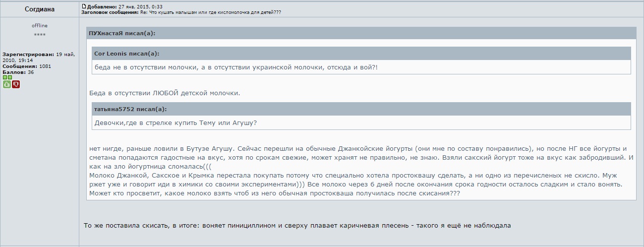Click the ПУХнастаЯ писал(а) quote header
This screenshot has width=644, height=247.
click(122, 33)
